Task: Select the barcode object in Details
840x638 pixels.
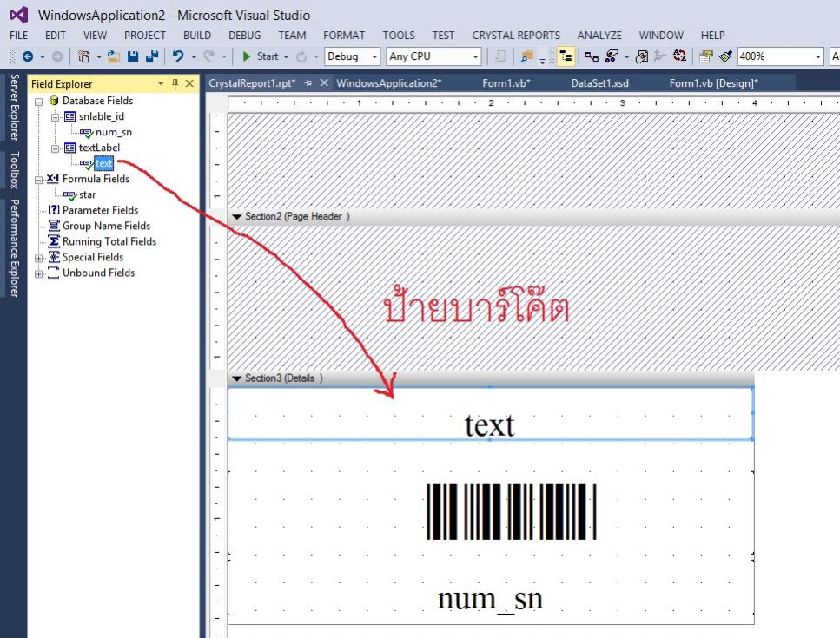Action: click(x=511, y=511)
